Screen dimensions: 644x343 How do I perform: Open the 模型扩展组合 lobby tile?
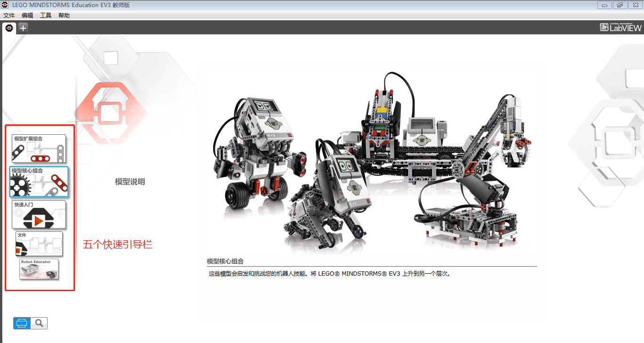pos(39,149)
